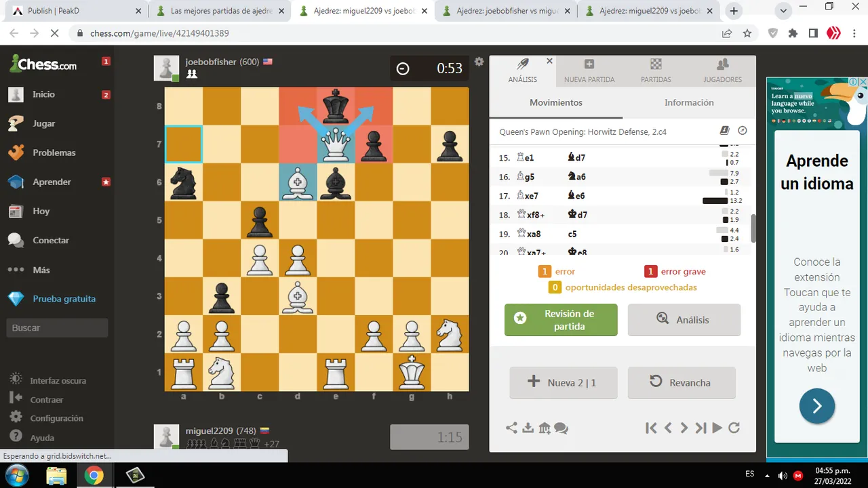Start Nueva 2 | 1 game
The height and width of the screenshot is (488, 868).
tap(564, 383)
